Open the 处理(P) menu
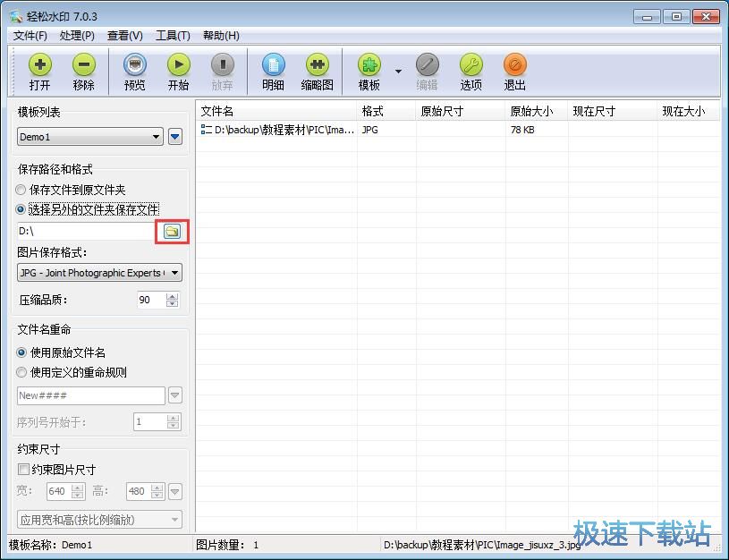Image resolution: width=729 pixels, height=560 pixels. [x=77, y=36]
